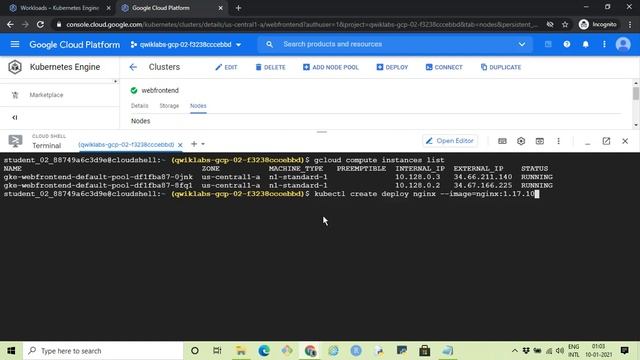
Task: Select the qwiklabs-gcp-02 Cloud Shell session tab
Action: pos(126,144)
